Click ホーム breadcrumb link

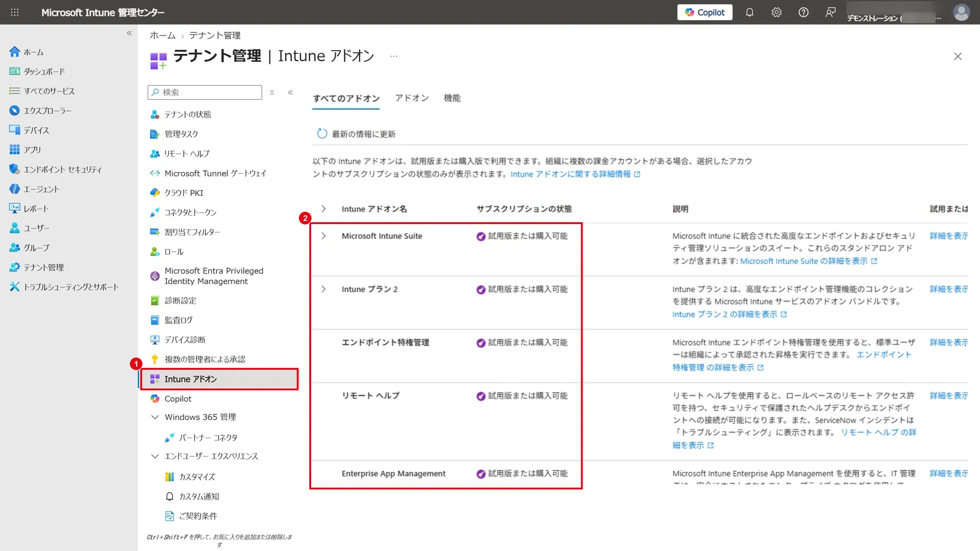click(162, 36)
